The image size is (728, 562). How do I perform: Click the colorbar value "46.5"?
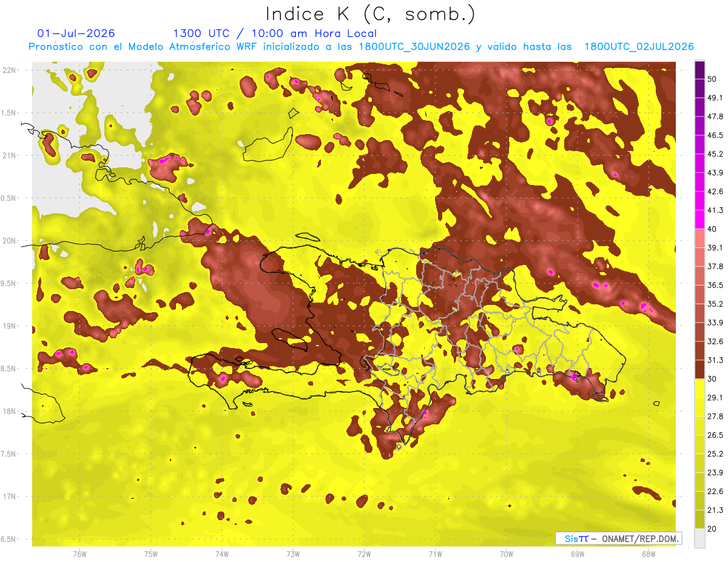[x=715, y=135]
